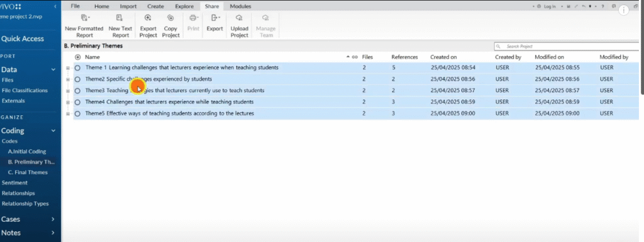Click the Undo arrow in the title bar

point(584,6)
